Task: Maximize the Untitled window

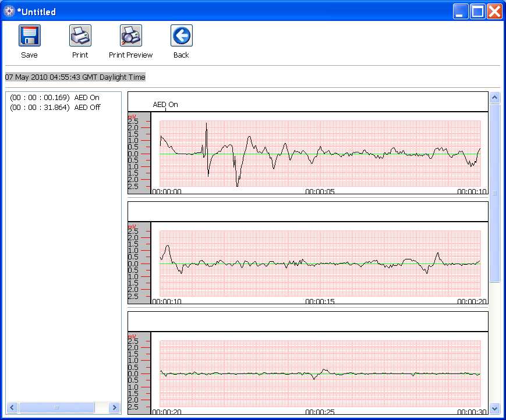Action: coord(477,11)
